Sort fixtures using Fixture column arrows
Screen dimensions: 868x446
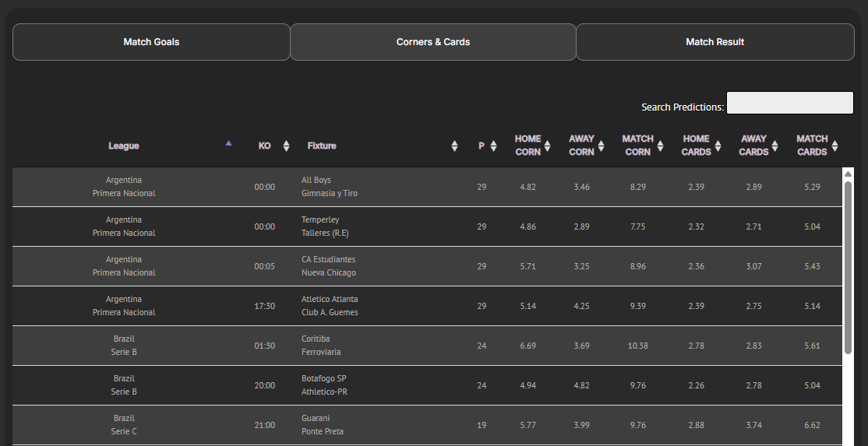click(454, 146)
